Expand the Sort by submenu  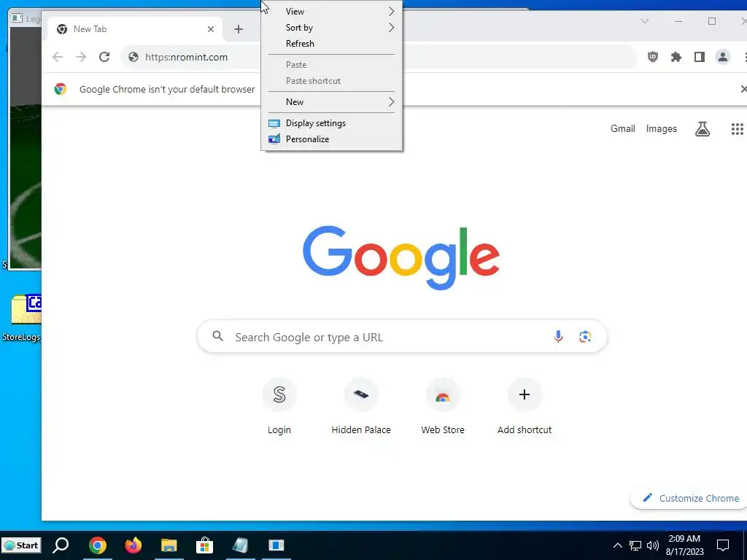[x=332, y=28]
